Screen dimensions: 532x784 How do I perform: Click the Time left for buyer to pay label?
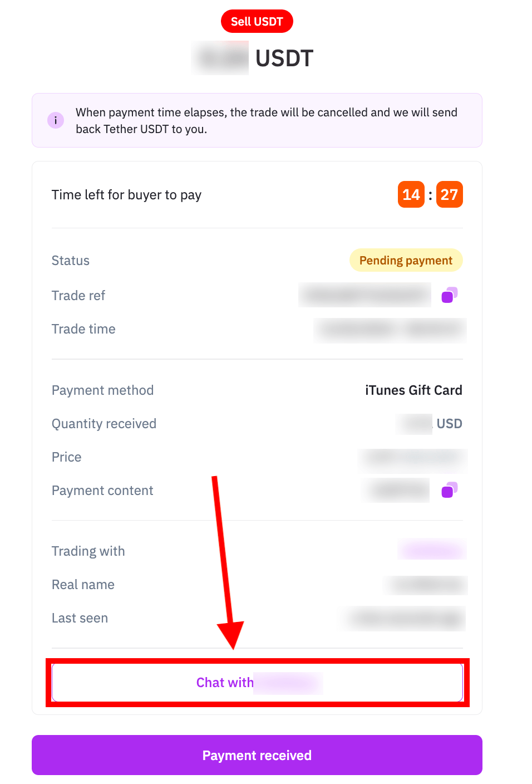[x=126, y=195]
